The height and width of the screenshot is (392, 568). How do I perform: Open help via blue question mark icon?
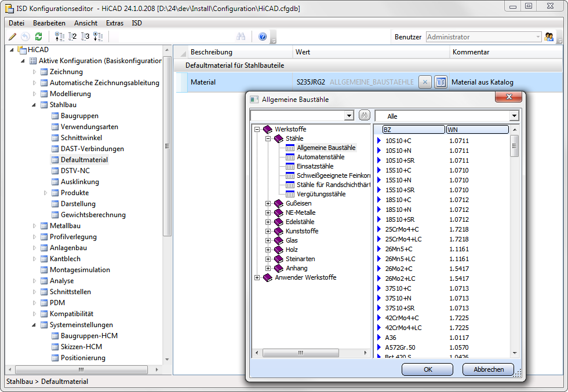pos(263,36)
